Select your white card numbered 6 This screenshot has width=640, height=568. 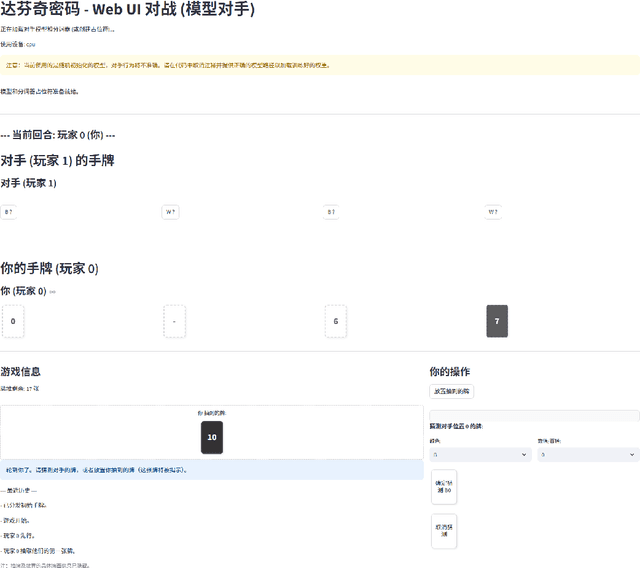point(336,321)
